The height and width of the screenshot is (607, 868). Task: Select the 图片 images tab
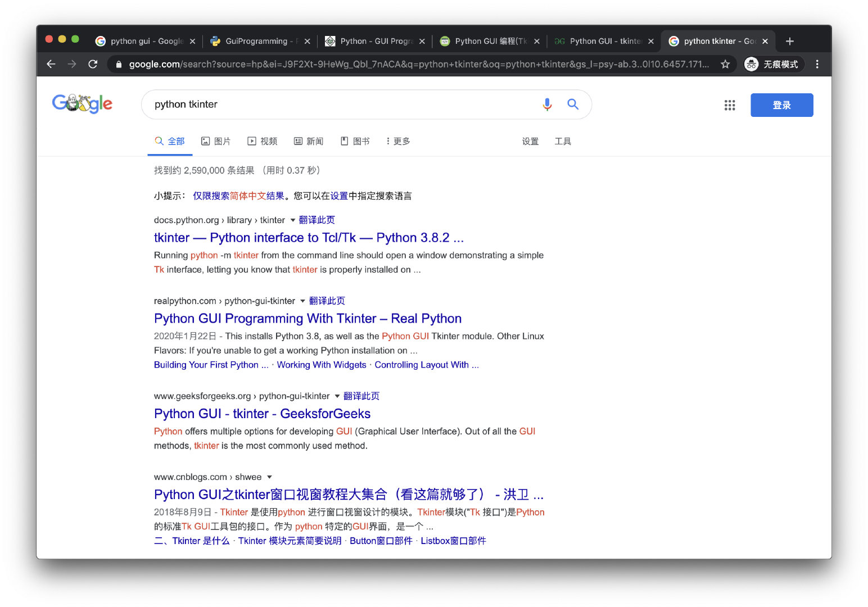tap(216, 141)
